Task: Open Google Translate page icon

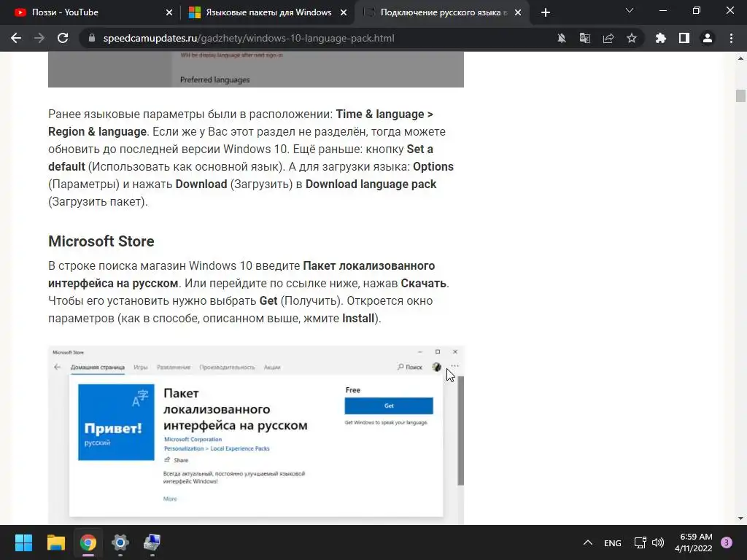Action: tap(585, 38)
